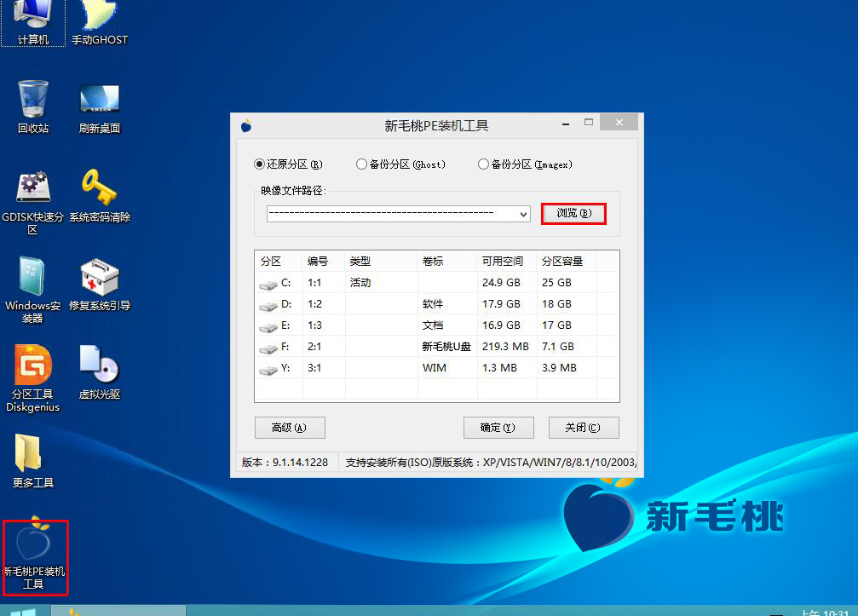This screenshot has width=858, height=616.
Task: Click the 'WIM' volume label cell
Action: pyautogui.click(x=435, y=368)
